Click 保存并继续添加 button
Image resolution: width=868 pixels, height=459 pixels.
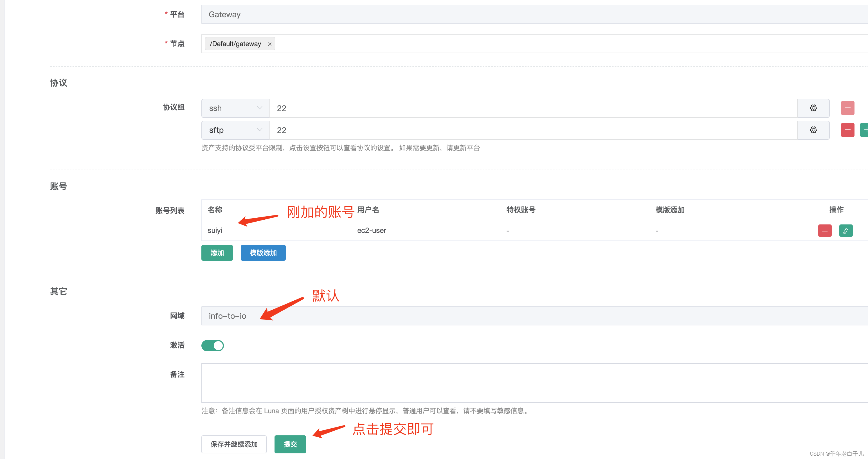[234, 444]
